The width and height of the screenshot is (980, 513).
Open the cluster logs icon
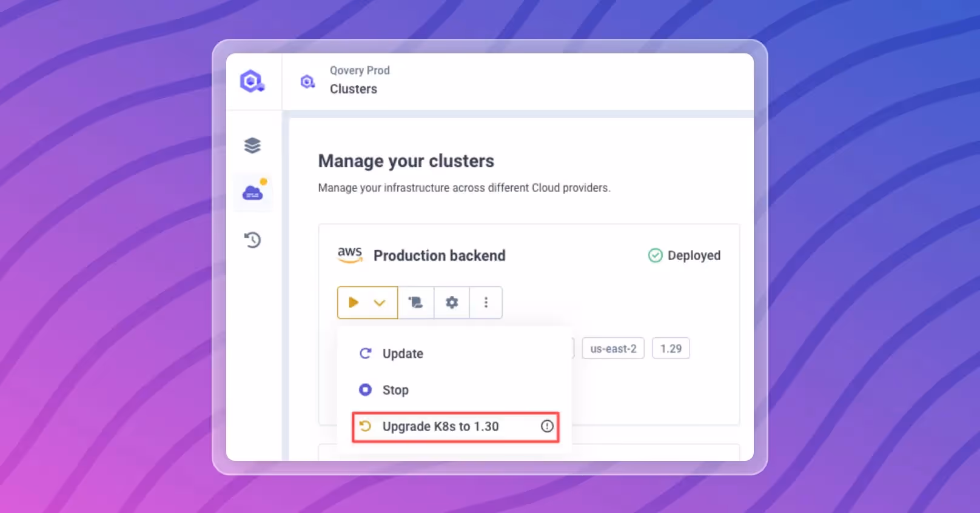416,302
